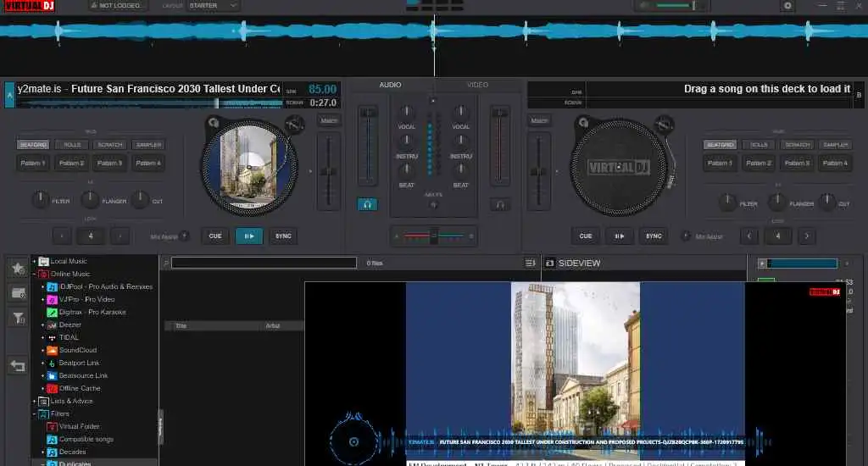The image size is (868, 466).
Task: Open the favorites star sidebar icon
Action: (18, 269)
